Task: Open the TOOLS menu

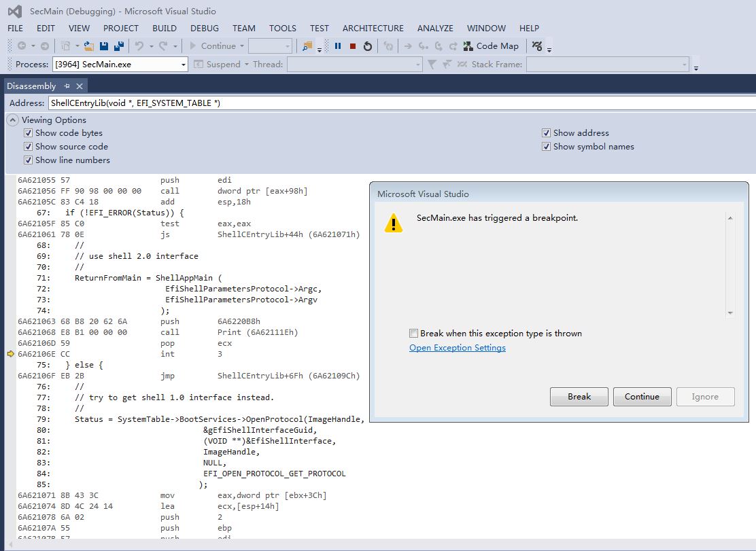Action: click(283, 29)
